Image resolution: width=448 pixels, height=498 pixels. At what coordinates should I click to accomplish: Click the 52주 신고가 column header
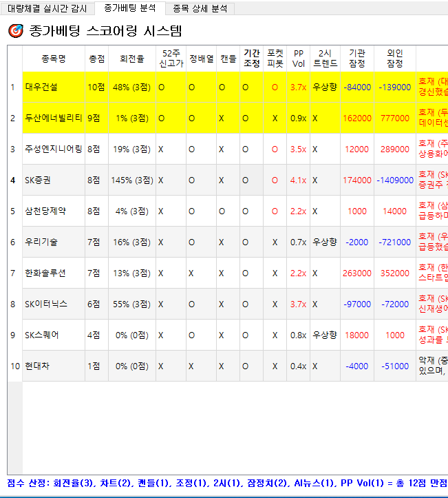171,59
